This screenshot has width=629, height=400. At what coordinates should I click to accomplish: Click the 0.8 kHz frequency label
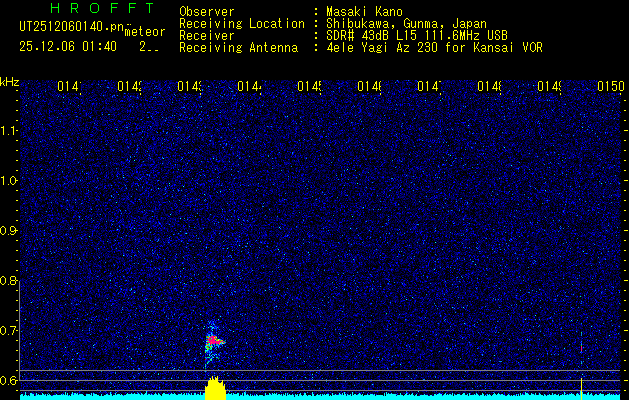click(9, 281)
